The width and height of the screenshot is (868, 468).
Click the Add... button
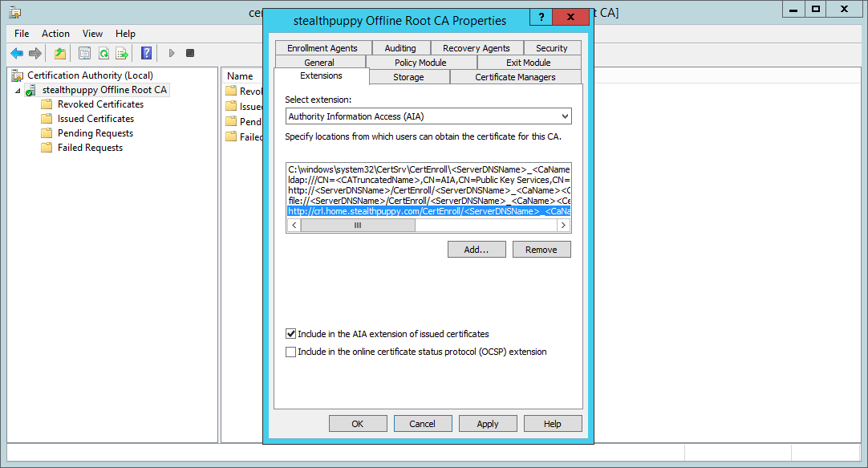click(x=477, y=250)
